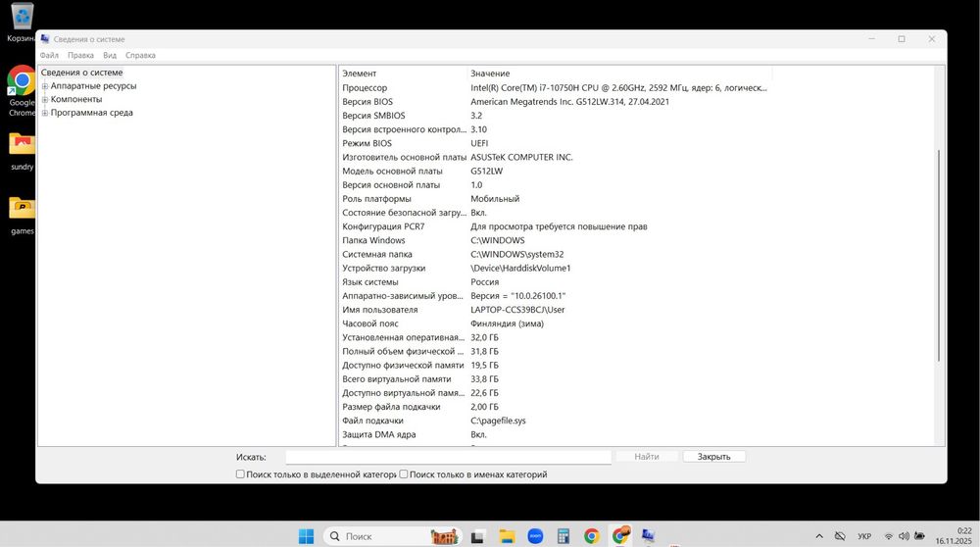Select the Модель основной платы row
The width and height of the screenshot is (980, 547).
[555, 172]
